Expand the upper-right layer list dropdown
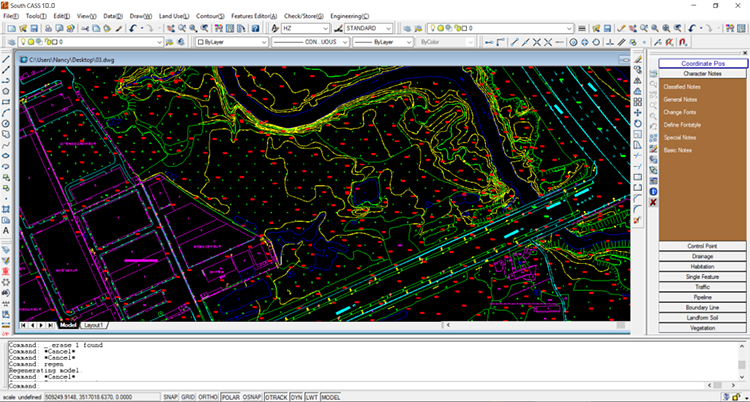This screenshot has height=402, width=750. coord(569,28)
